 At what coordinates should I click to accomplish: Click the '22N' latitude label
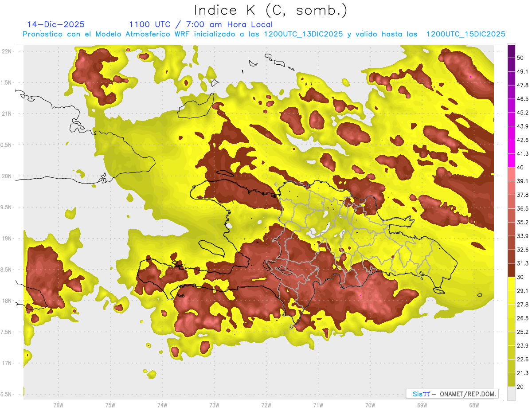click(7, 51)
